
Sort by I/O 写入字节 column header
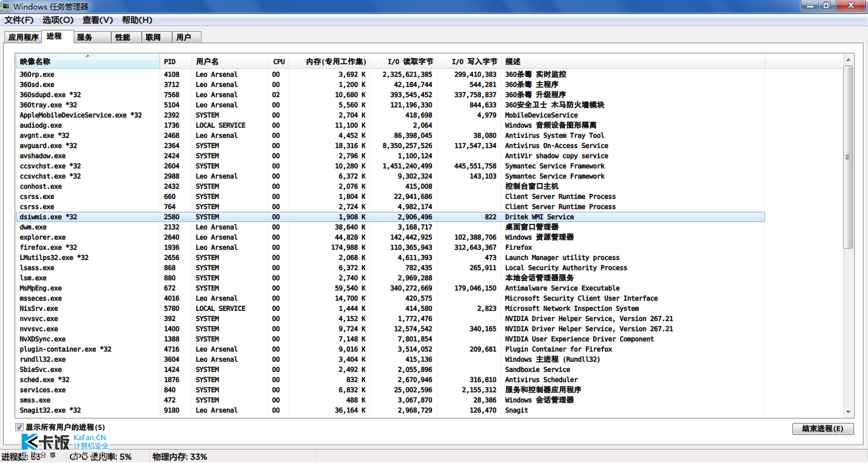pos(469,62)
